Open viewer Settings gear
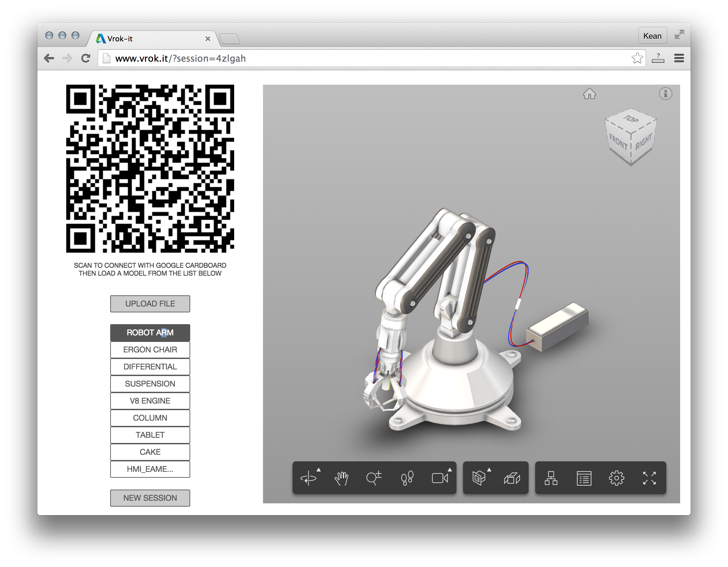The width and height of the screenshot is (728, 567). pyautogui.click(x=617, y=478)
